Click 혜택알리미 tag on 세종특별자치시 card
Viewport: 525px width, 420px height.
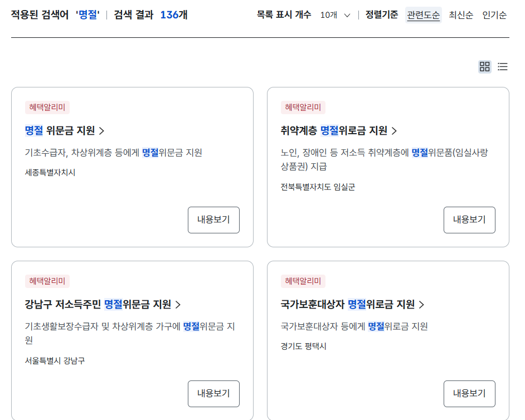coord(47,108)
